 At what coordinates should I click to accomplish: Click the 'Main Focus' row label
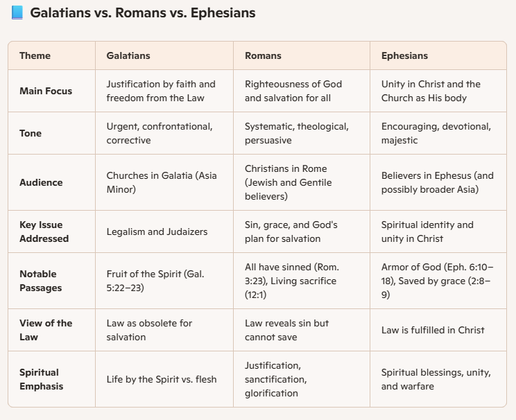coord(46,91)
